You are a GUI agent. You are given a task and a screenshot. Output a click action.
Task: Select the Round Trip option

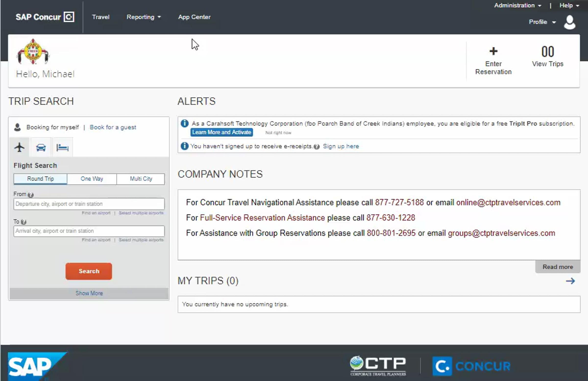tap(40, 179)
